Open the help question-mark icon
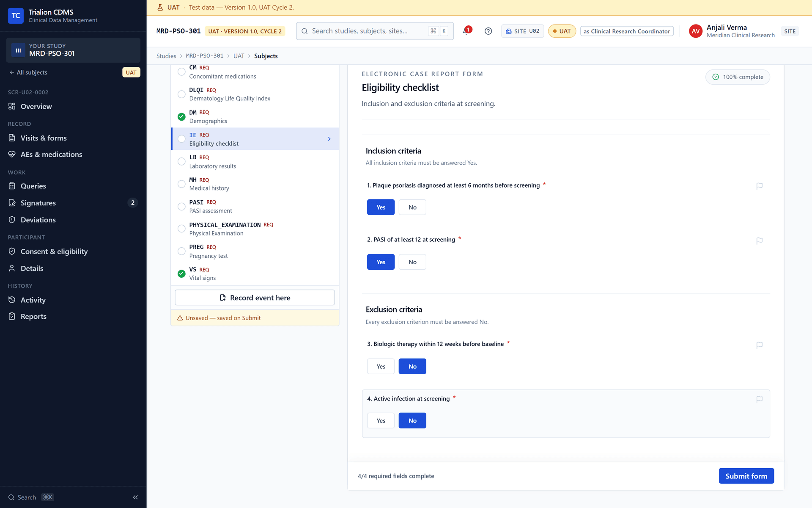Viewport: 812px width, 508px height. 488,31
